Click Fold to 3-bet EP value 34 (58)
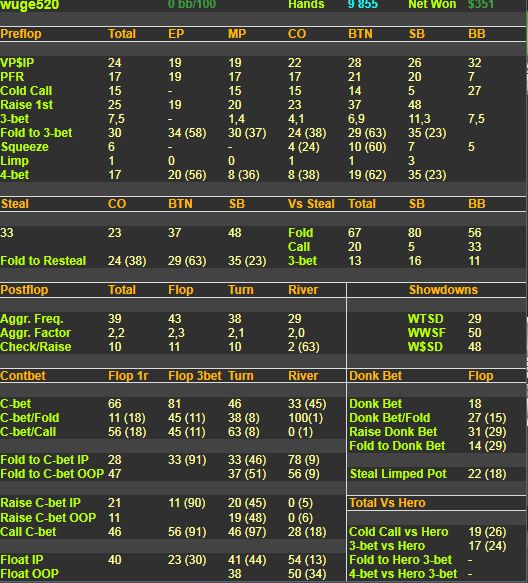 point(187,133)
